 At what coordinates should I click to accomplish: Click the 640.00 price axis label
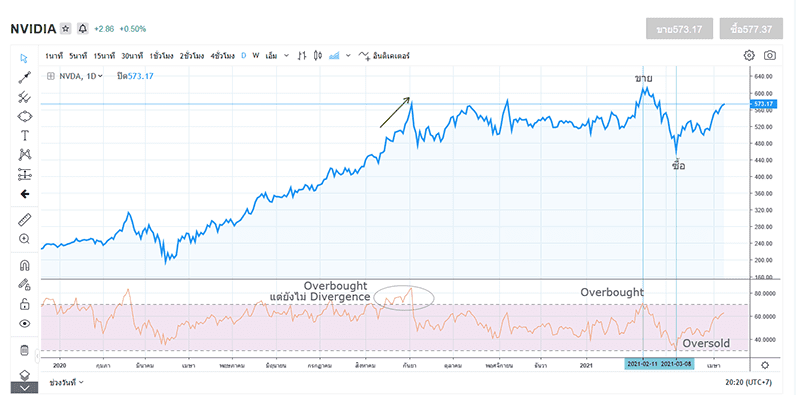click(x=763, y=77)
